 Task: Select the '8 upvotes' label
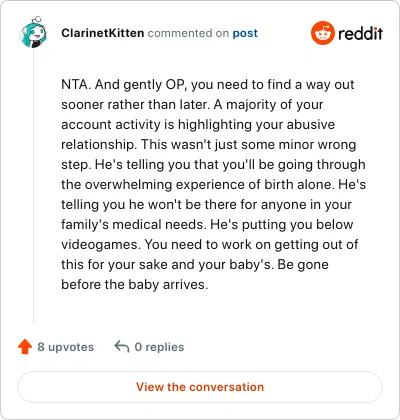66,347
